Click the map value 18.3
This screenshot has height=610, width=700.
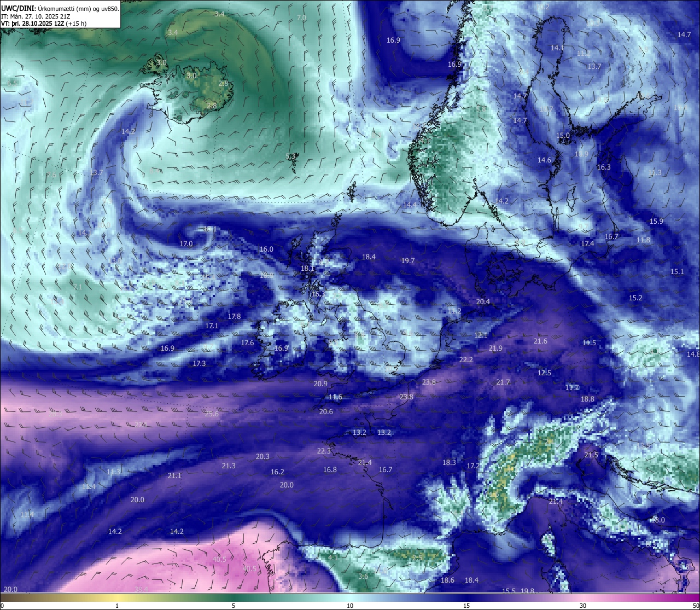pyautogui.click(x=449, y=462)
